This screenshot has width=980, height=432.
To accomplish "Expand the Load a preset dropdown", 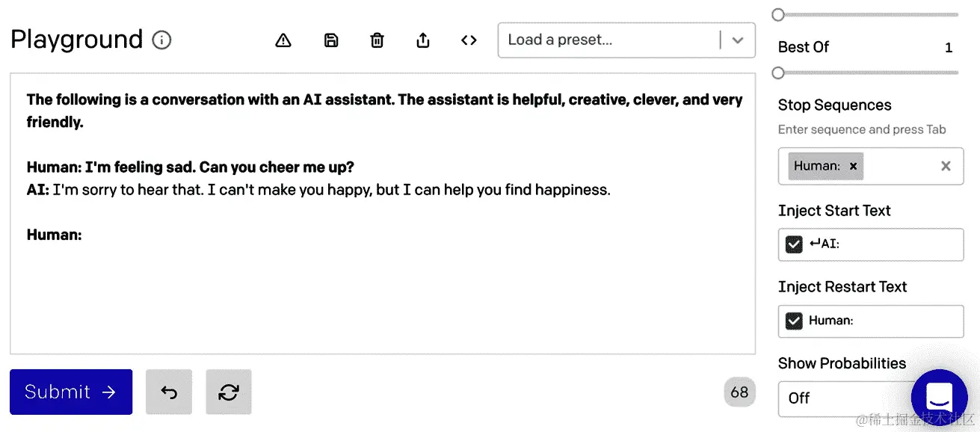I will 626,40.
